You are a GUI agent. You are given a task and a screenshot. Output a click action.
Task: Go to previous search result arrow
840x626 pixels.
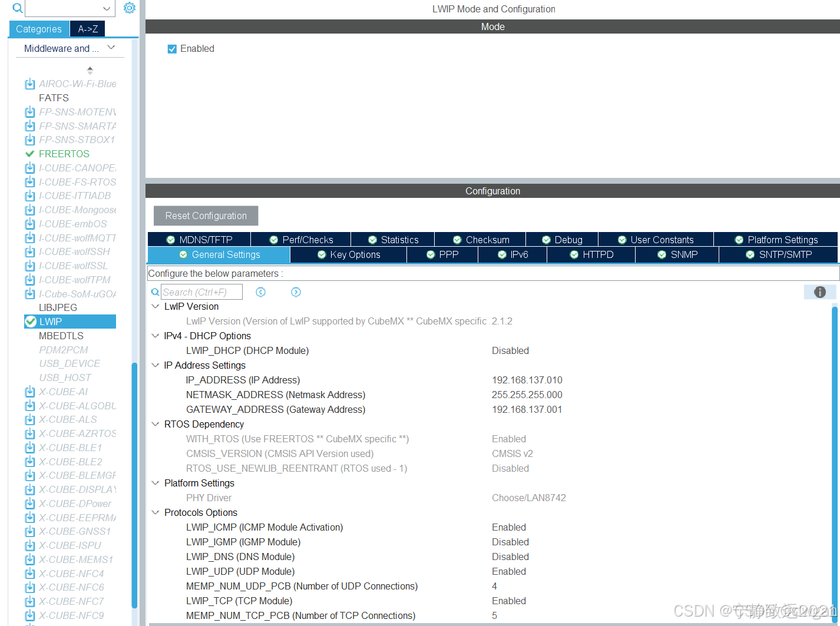[x=260, y=292]
